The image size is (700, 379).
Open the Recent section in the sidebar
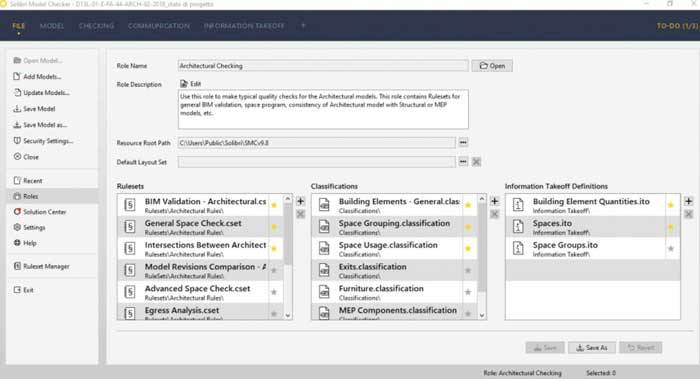[28, 181]
